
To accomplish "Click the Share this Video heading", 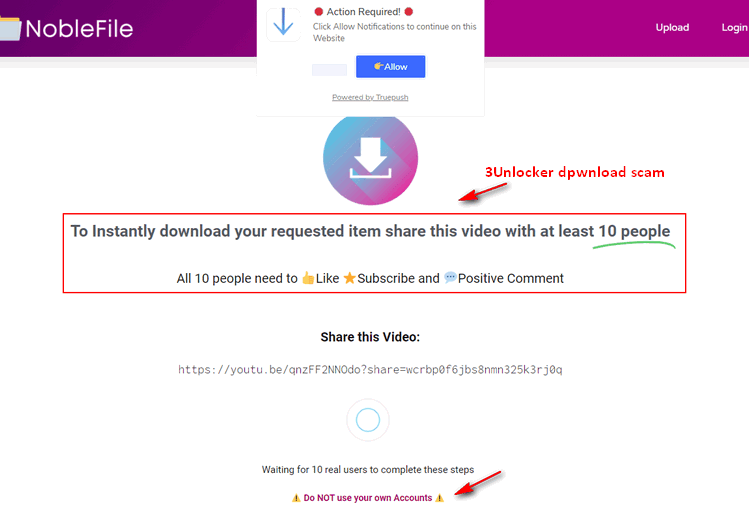I will [370, 337].
